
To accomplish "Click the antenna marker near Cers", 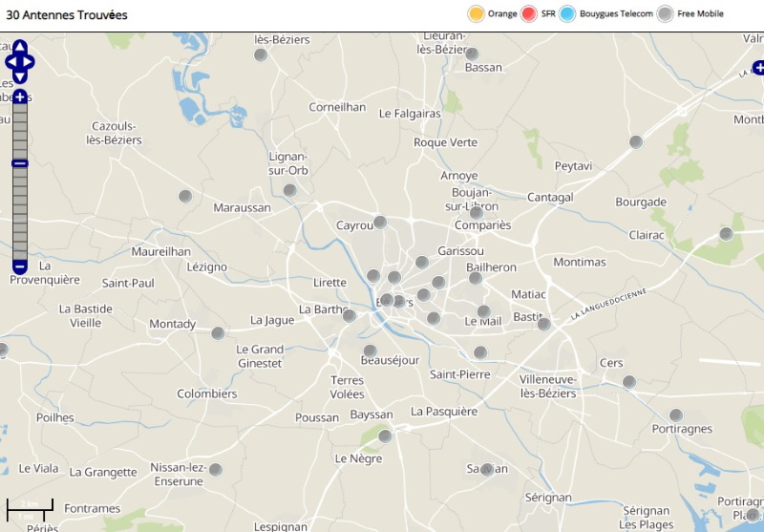I will [x=628, y=382].
